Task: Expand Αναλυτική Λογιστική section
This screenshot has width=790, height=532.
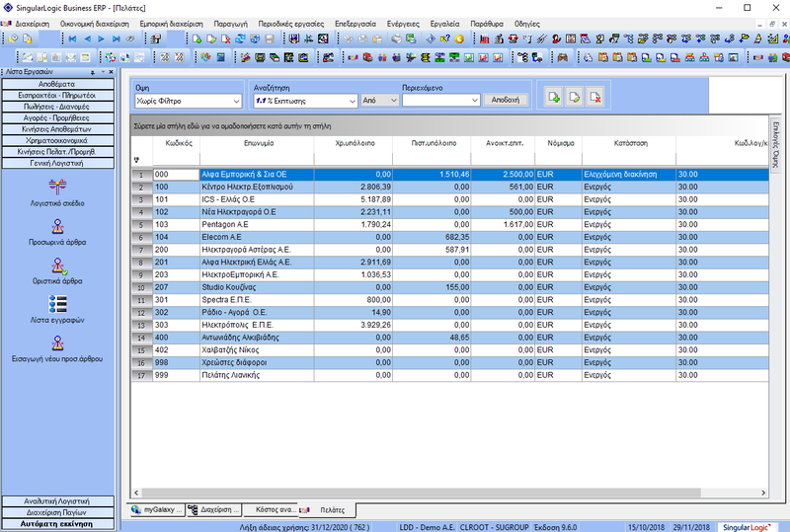Action: click(x=58, y=501)
